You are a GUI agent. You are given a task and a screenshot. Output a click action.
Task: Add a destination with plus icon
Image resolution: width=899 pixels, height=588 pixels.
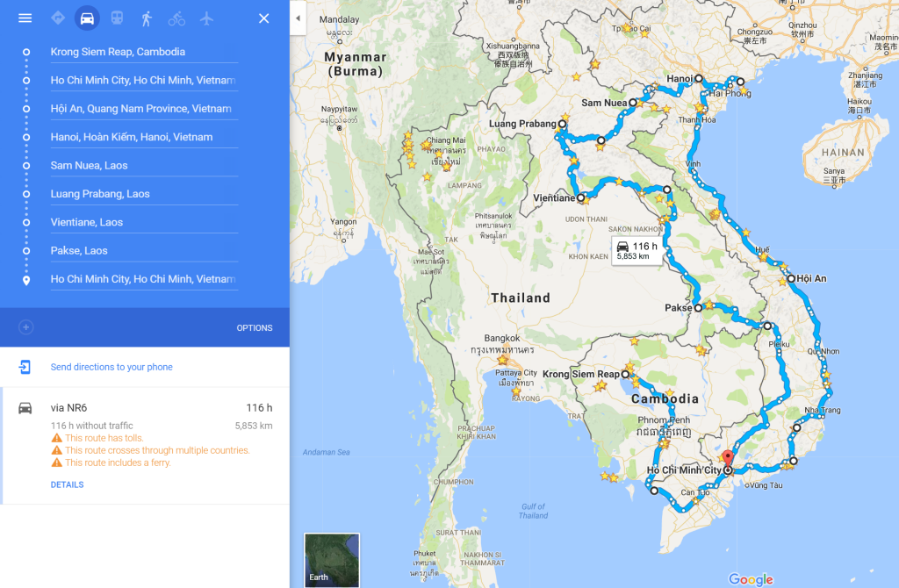(x=25, y=327)
